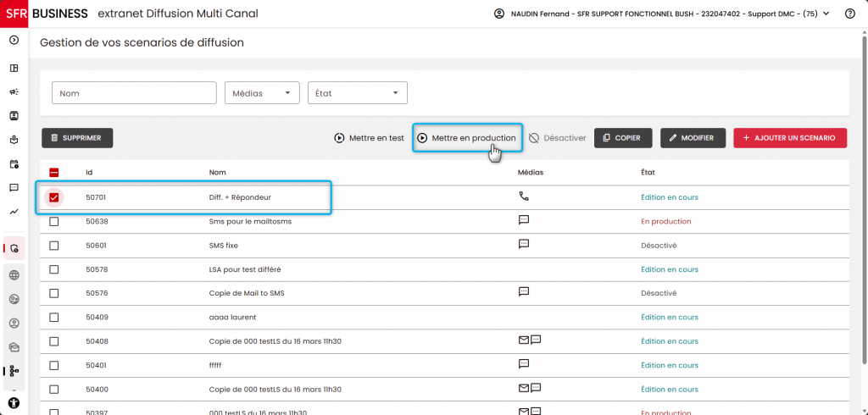Viewport: 868px width, 415px height.
Task: Click the user avatar icon beside NAUDIN Fernand
Action: pos(498,14)
